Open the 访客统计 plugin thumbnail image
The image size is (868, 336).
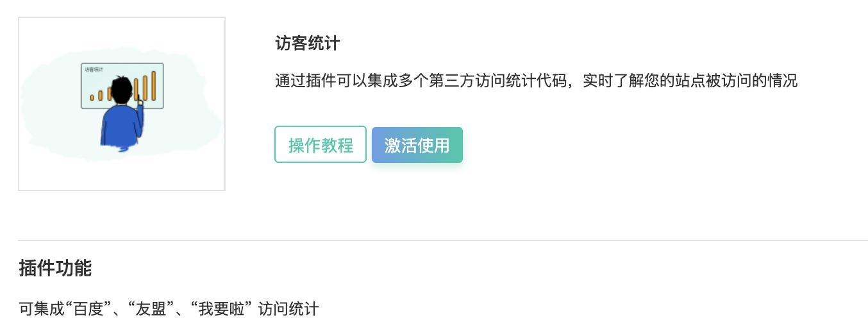[122, 104]
